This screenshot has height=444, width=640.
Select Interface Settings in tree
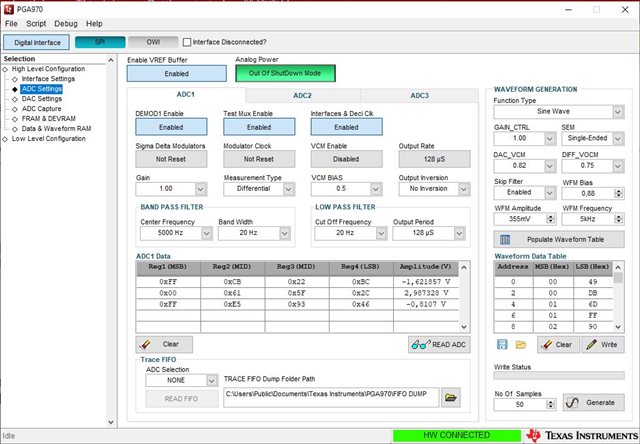pyautogui.click(x=48, y=79)
